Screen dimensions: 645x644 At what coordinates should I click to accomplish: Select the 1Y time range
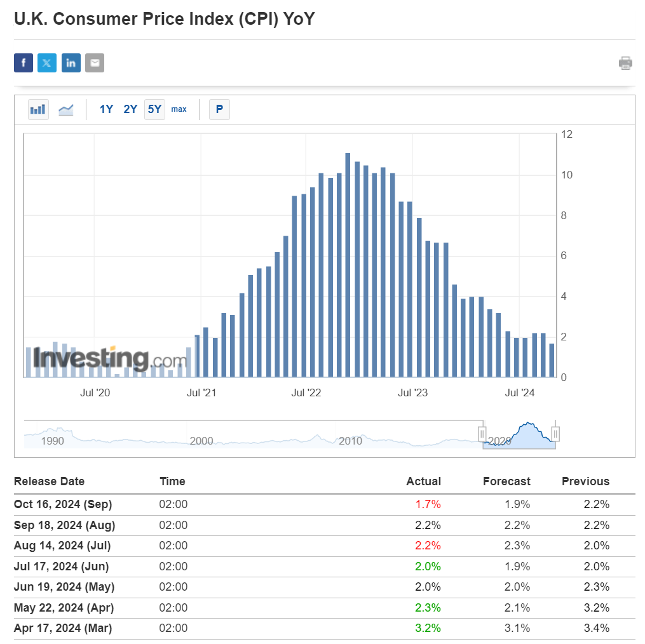point(106,109)
